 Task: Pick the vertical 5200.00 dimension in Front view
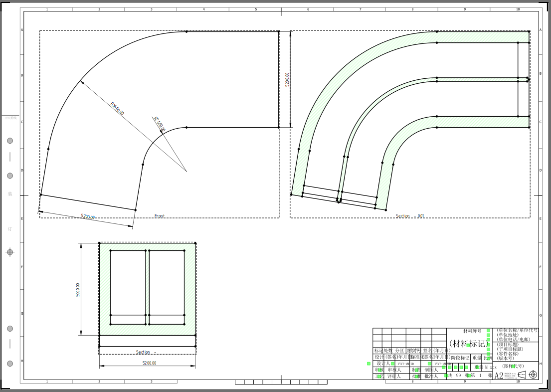coord(287,80)
